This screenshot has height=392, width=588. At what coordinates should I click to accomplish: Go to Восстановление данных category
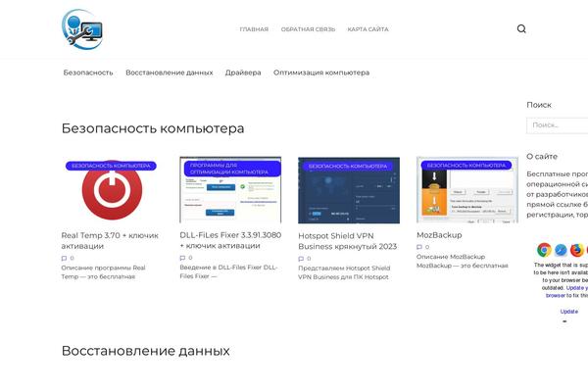pyautogui.click(x=170, y=73)
